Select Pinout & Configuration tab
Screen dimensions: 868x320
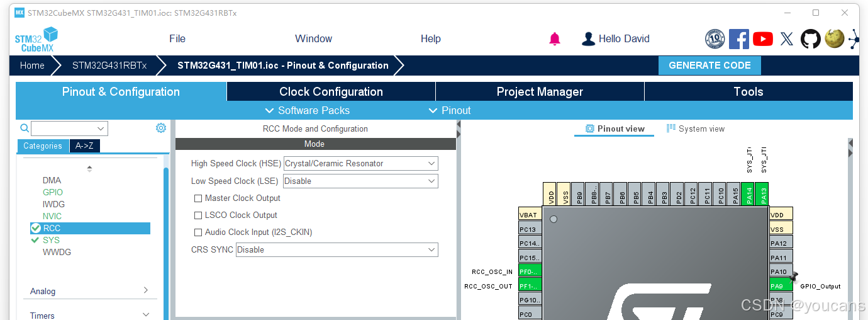pos(121,91)
